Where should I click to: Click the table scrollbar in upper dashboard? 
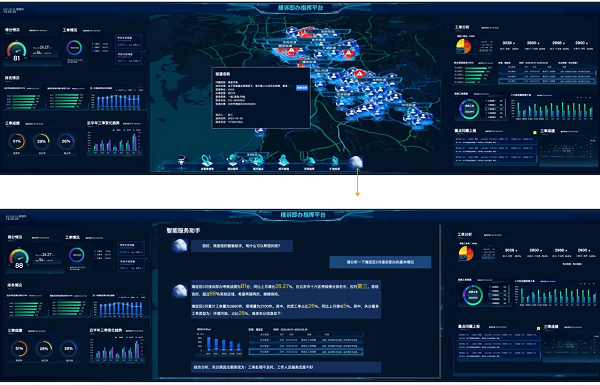pos(595,74)
